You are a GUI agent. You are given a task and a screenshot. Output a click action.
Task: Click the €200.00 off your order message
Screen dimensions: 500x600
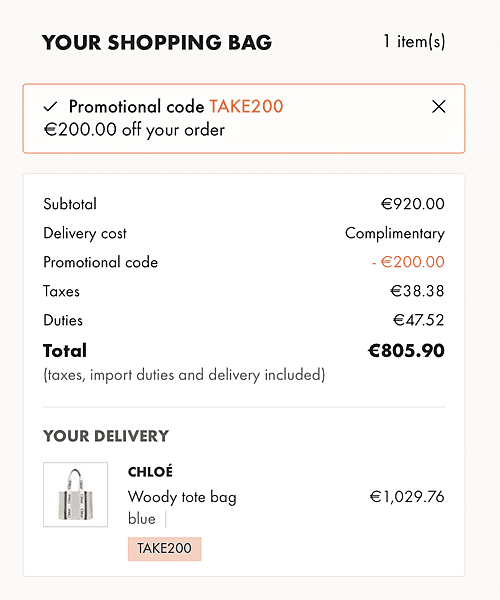click(x=134, y=130)
